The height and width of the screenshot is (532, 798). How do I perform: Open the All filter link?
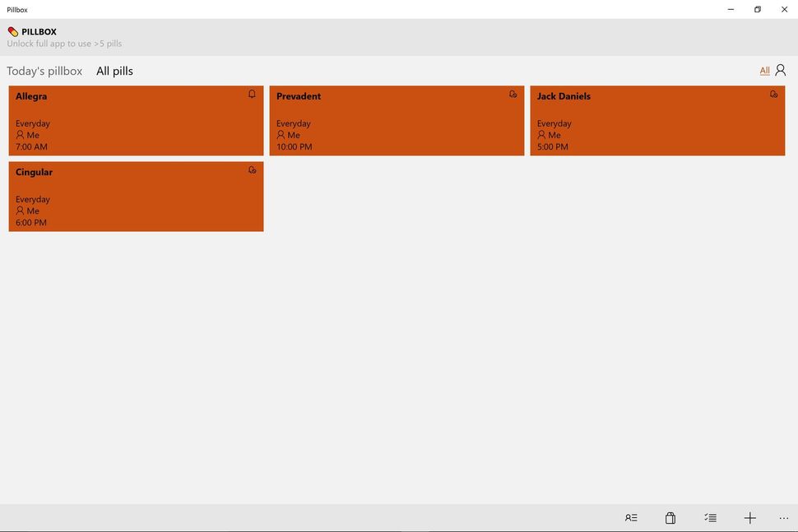point(764,70)
